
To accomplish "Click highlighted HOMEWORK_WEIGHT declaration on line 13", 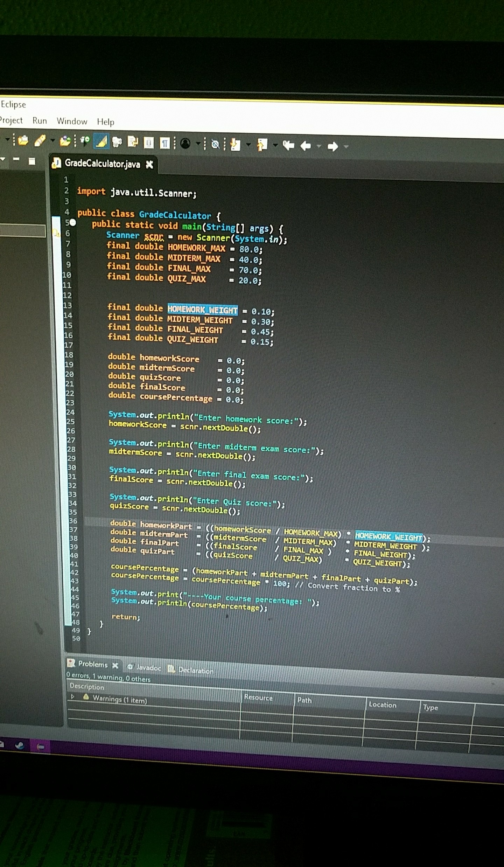I will 202,310.
